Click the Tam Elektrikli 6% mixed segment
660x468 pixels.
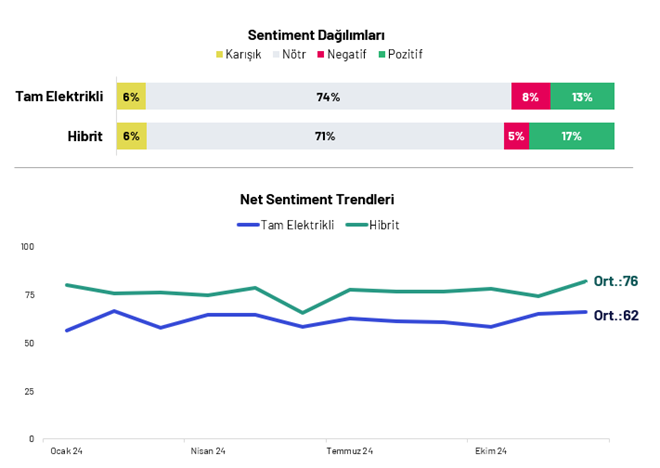pyautogui.click(x=131, y=97)
